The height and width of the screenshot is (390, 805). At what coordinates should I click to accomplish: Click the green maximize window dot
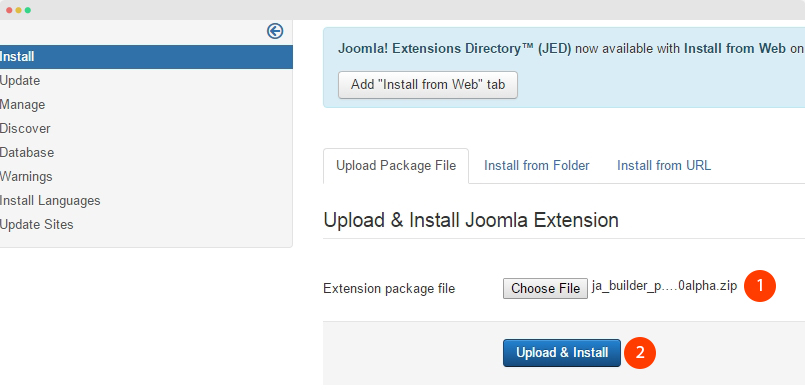click(28, 10)
